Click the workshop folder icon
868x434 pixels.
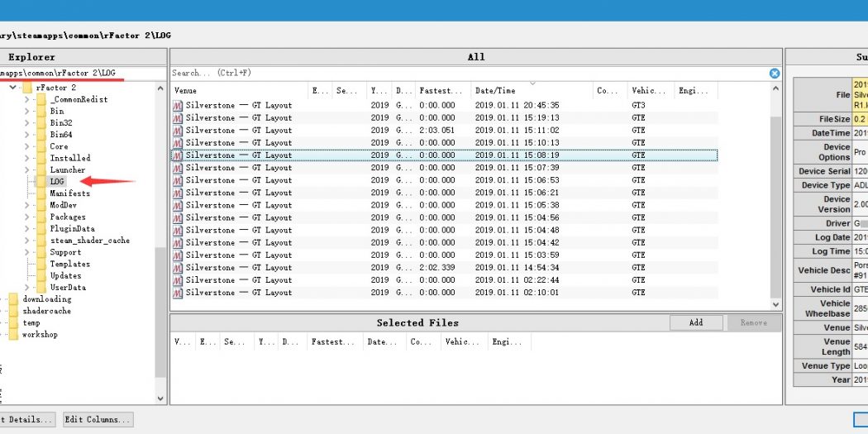click(13, 334)
